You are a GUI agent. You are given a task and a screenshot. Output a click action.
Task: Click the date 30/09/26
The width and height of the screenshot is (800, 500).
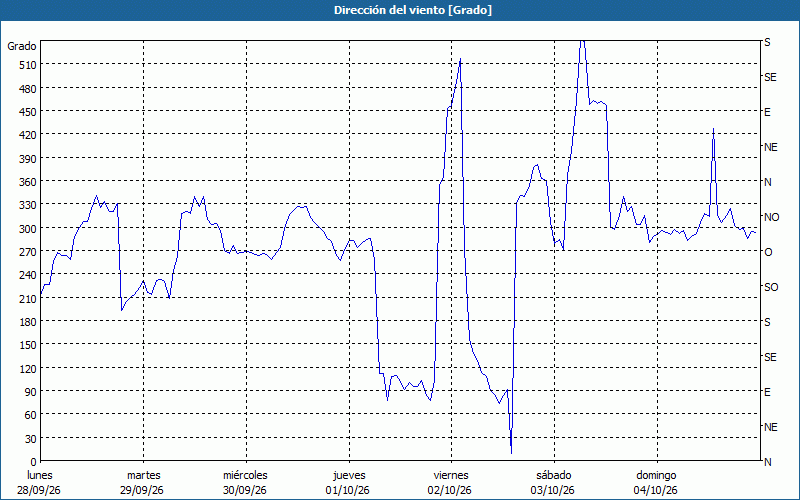(245, 490)
